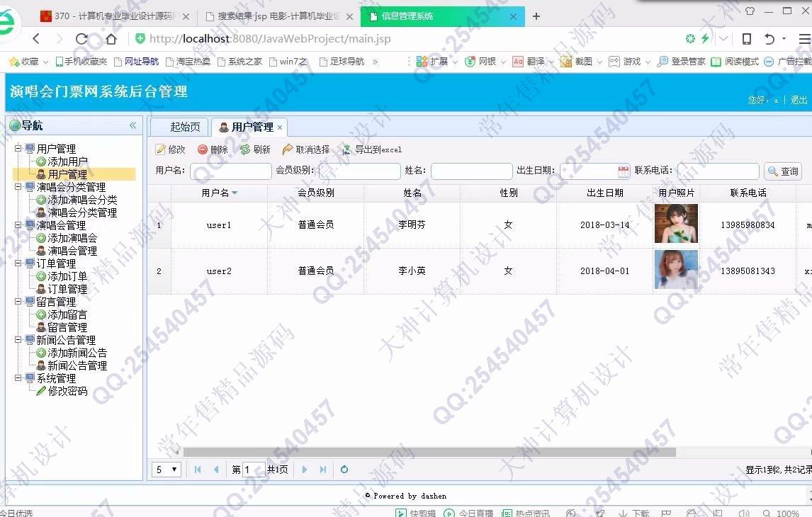Open the calendar picker for 出生日期
The image size is (812, 517).
tap(623, 171)
